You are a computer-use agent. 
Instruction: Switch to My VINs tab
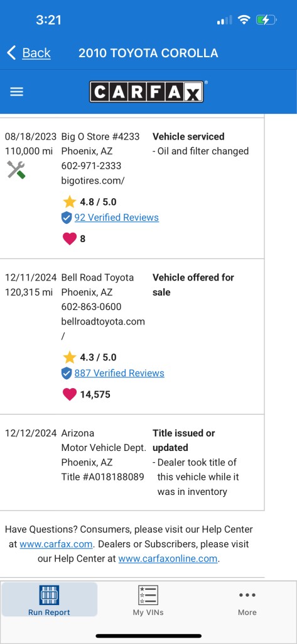[x=148, y=599]
